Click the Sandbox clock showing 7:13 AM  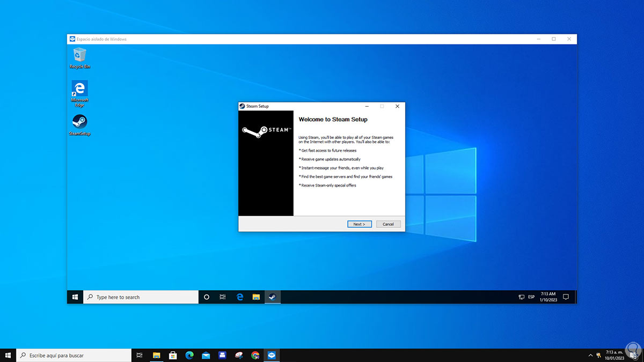(x=548, y=297)
